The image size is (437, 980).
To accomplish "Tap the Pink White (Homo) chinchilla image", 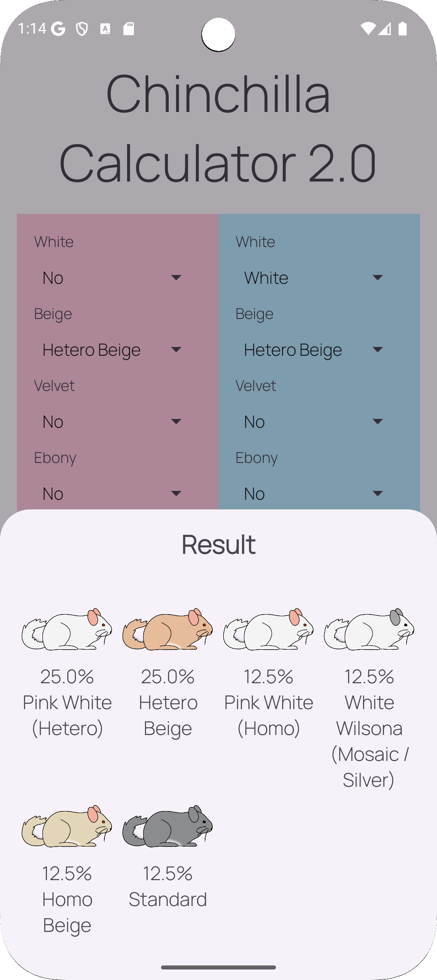I will coord(268,629).
